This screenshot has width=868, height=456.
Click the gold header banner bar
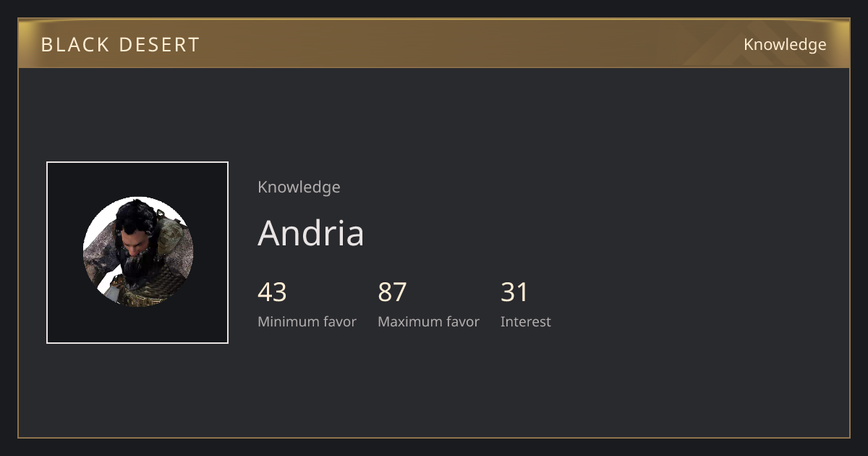click(434, 43)
